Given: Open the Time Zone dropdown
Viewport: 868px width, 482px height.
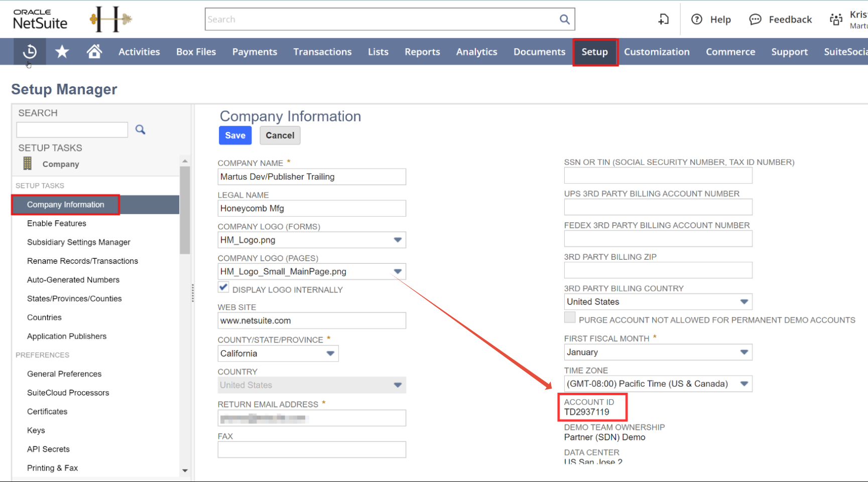Looking at the screenshot, I should 744,384.
